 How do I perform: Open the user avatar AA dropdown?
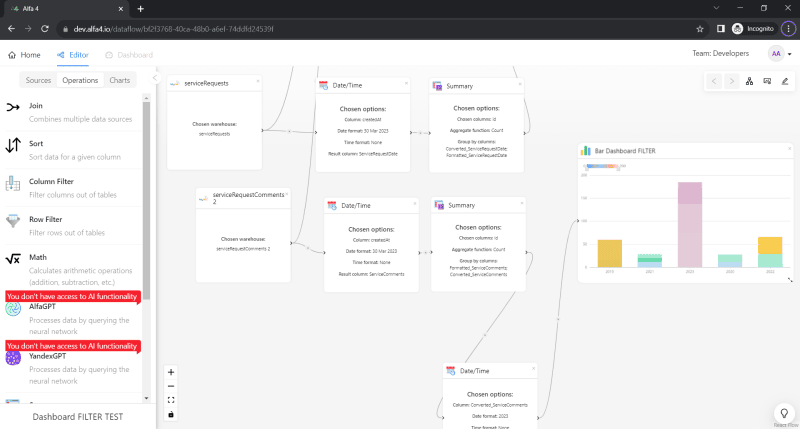780,54
